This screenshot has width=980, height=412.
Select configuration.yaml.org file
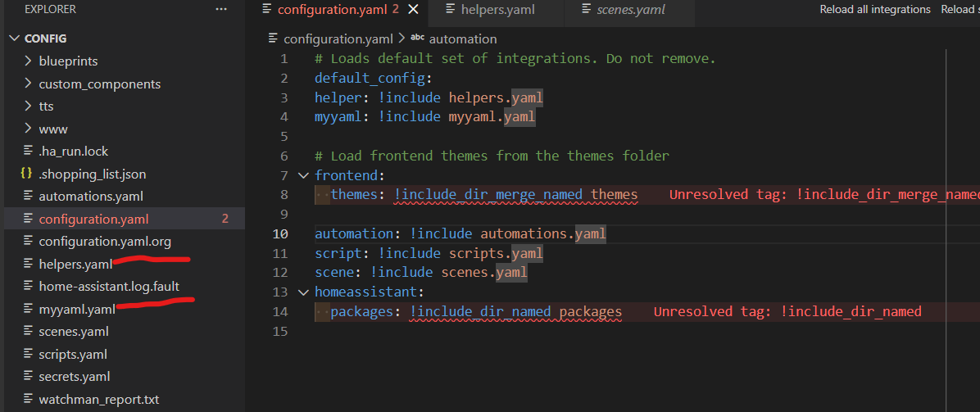105,242
